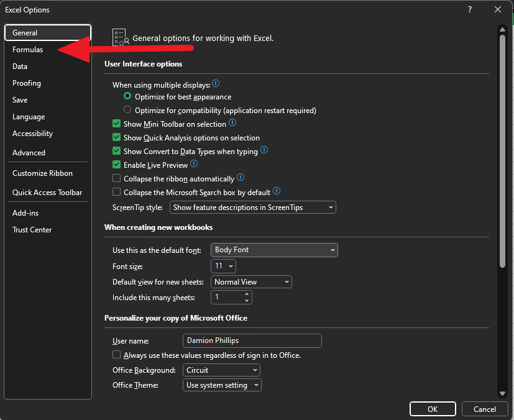Go to Proofing options

[48, 83]
